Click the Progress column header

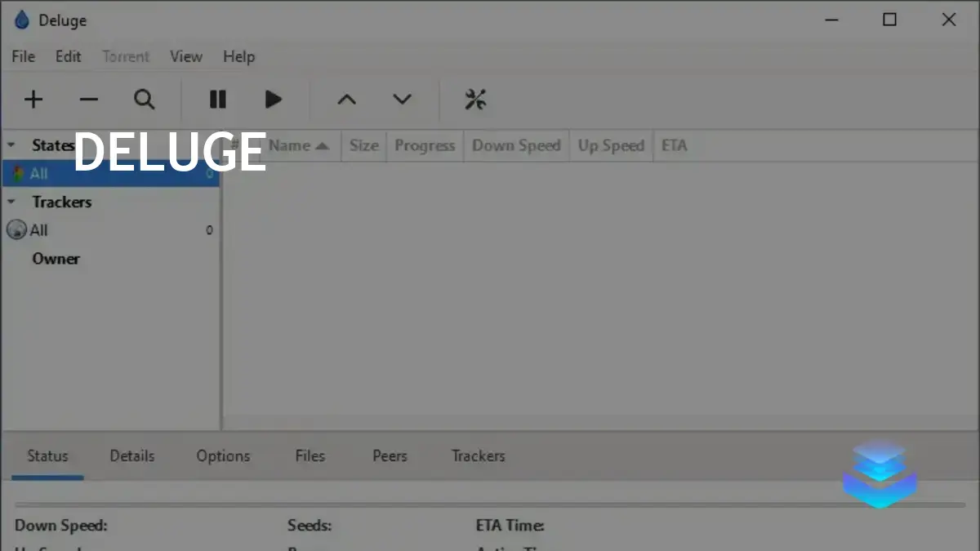[x=424, y=145]
